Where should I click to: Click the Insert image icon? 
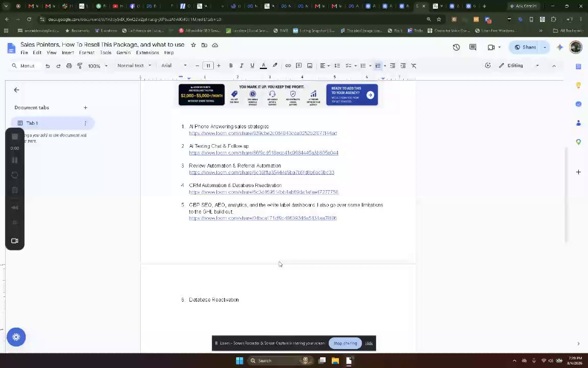point(310,66)
